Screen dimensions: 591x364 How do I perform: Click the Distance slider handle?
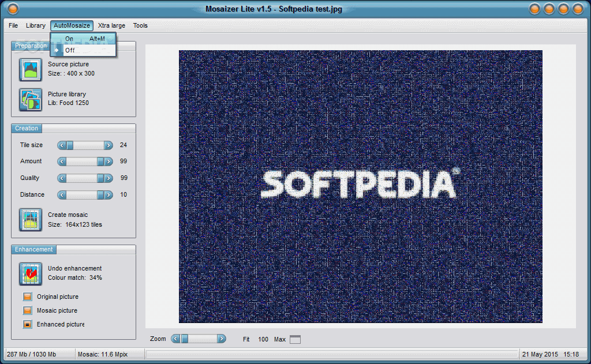click(100, 194)
